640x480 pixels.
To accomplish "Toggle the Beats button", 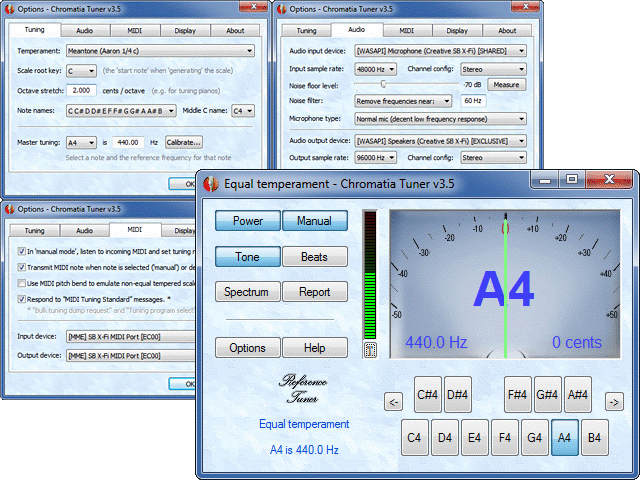I will (315, 257).
